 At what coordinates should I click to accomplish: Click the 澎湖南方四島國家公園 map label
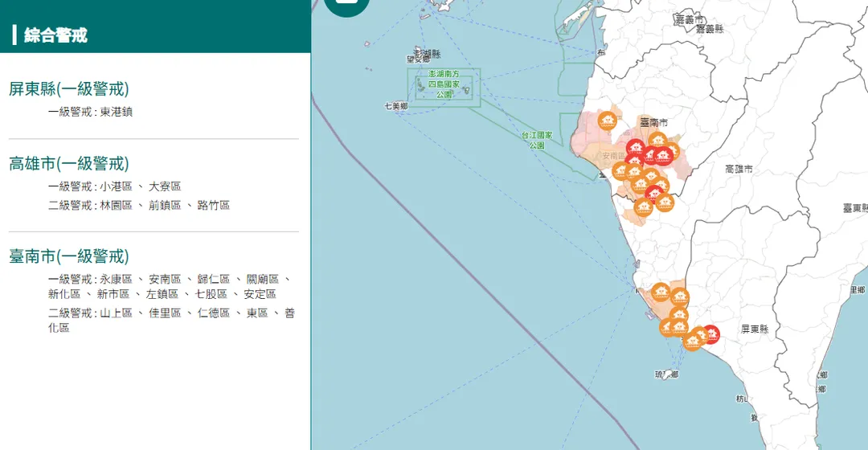pos(444,84)
